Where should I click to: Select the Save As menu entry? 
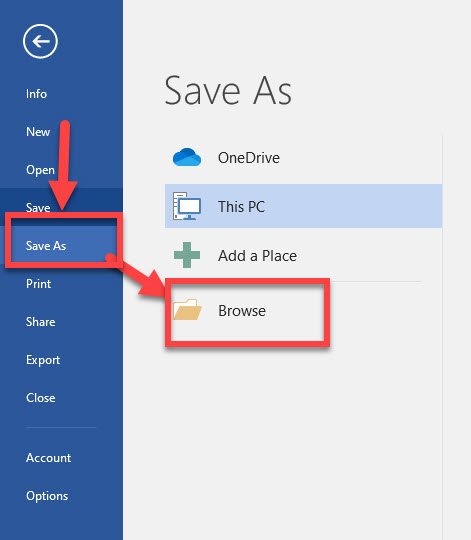[46, 246]
